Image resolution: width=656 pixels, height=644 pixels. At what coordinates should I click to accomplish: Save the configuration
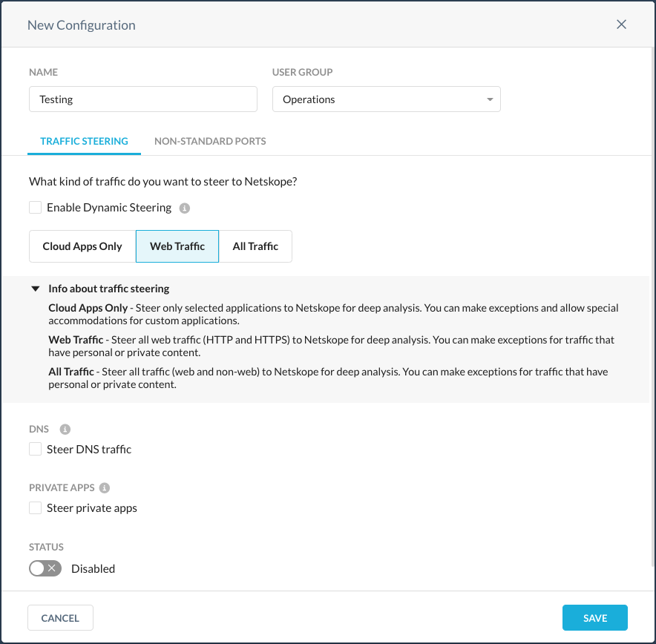[594, 618]
